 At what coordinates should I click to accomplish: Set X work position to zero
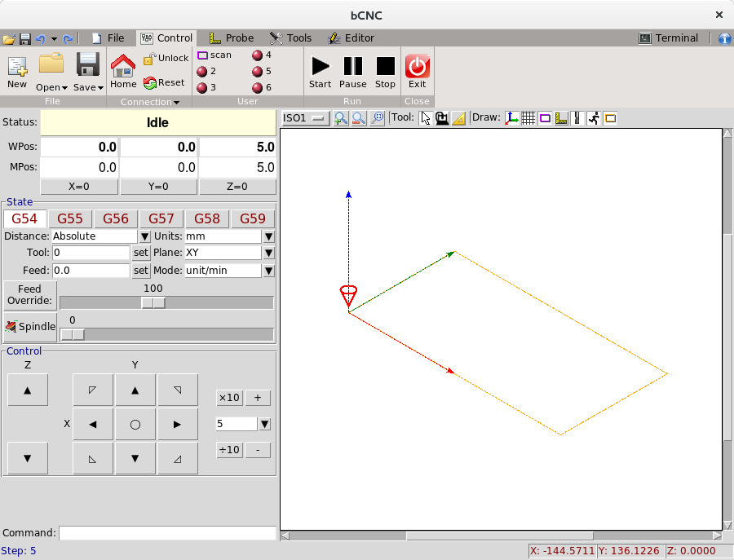[x=79, y=187]
